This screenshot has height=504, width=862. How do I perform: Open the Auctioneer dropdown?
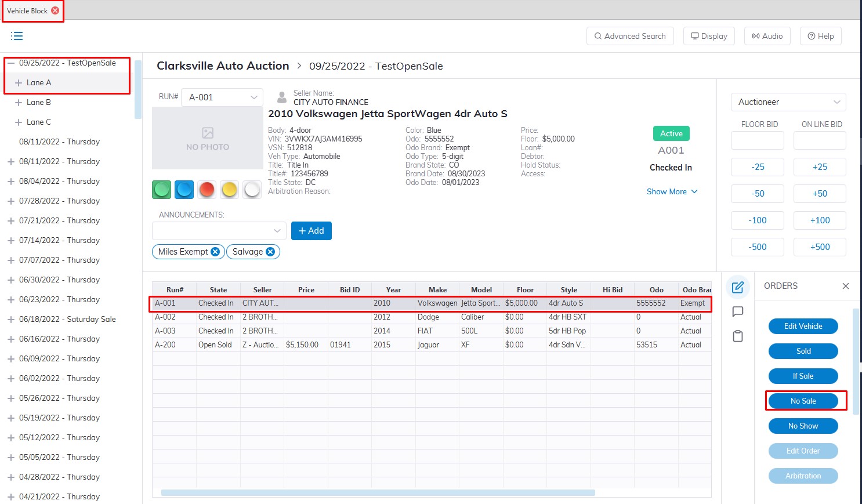pos(788,102)
